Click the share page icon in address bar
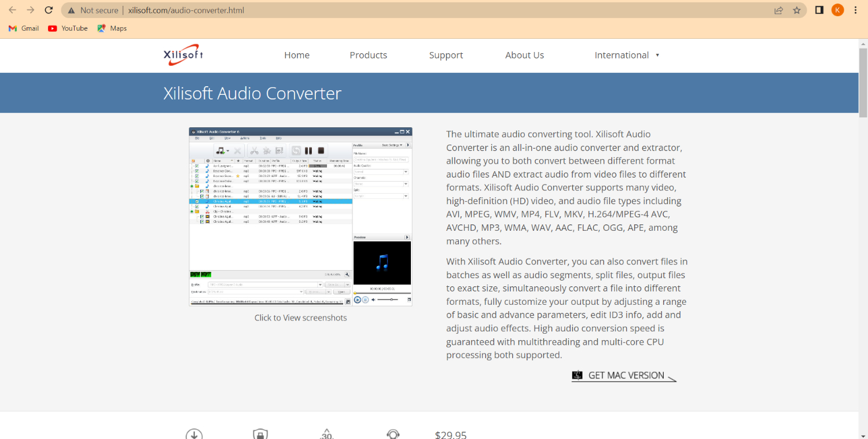The width and height of the screenshot is (868, 439). pos(779,10)
